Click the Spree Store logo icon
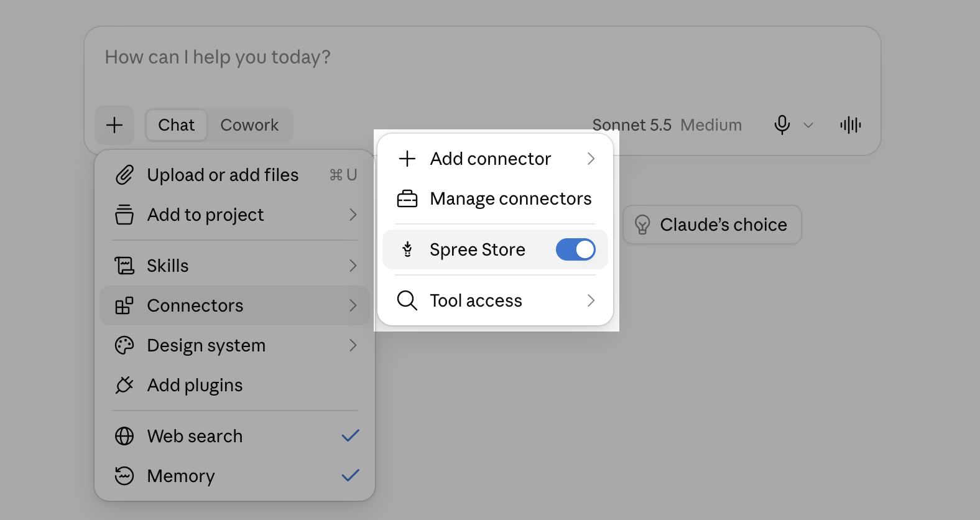Viewport: 980px width, 520px height. (407, 249)
